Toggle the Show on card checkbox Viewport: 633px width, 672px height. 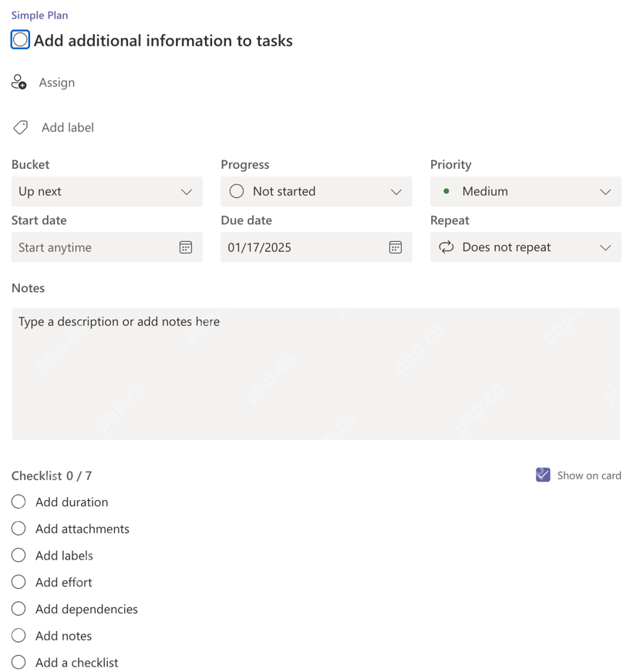click(543, 475)
